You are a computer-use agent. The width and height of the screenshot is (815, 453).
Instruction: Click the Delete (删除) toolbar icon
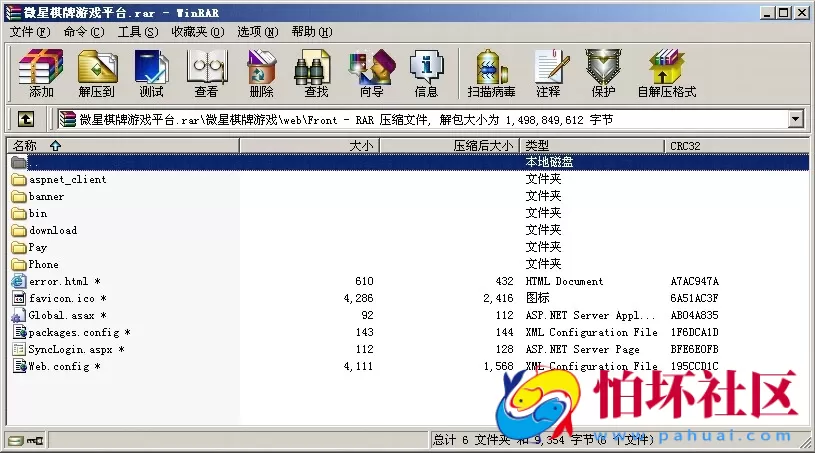coord(261,73)
